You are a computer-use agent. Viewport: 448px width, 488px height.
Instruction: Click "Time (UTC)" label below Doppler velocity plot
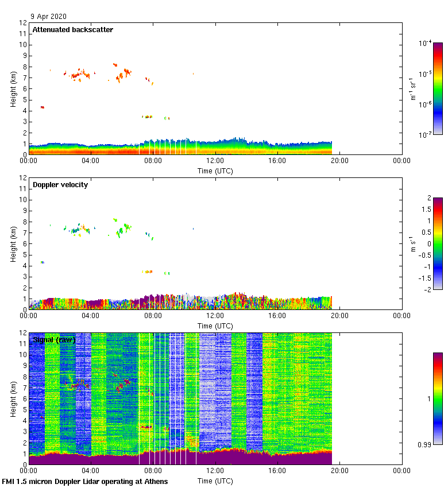pyautogui.click(x=215, y=326)
